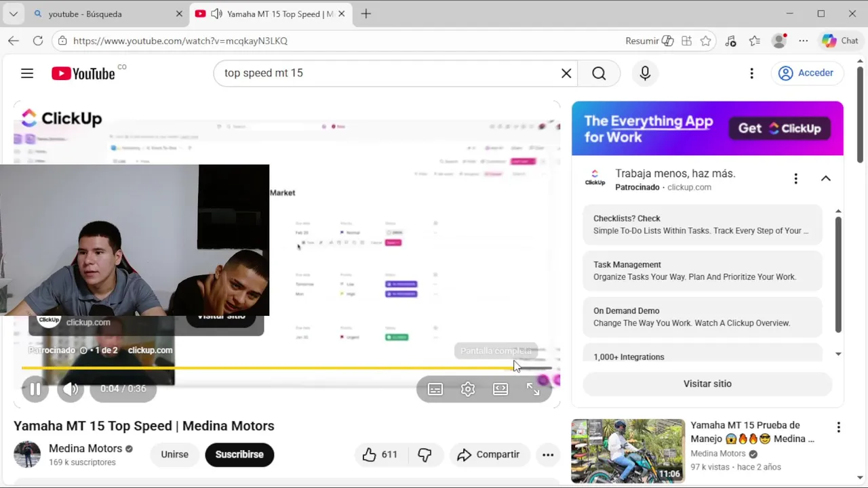Subscribe with Suscribirse button
The image size is (868, 488).
tap(239, 455)
